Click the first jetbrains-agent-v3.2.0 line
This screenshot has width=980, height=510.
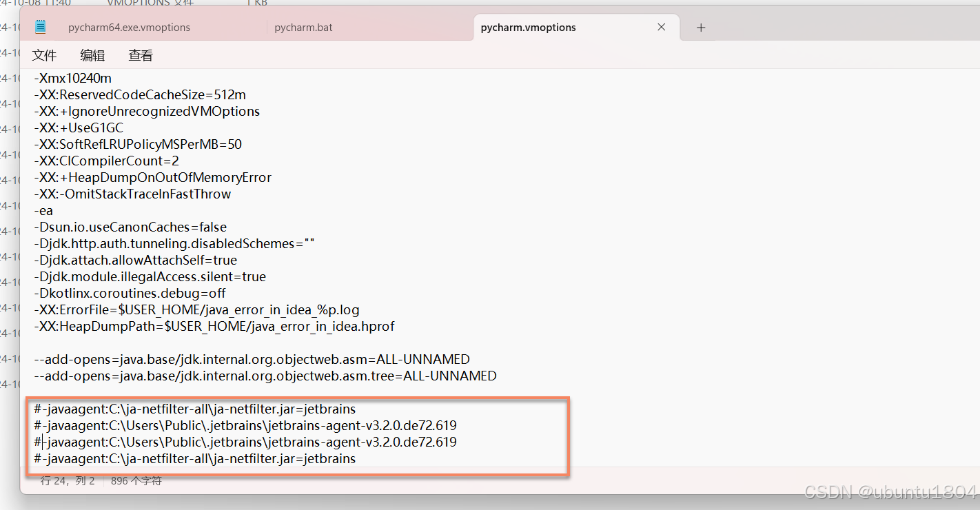[245, 425]
